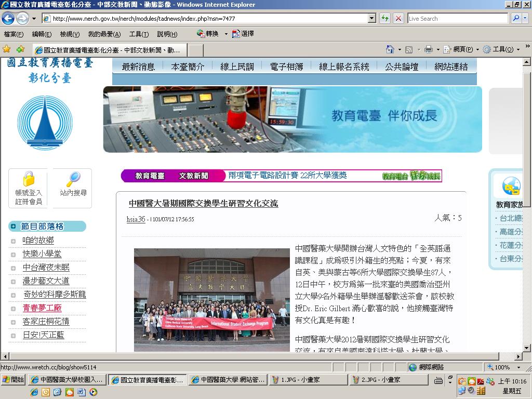The height and width of the screenshot is (399, 532).
Task: Click the vertical scrollbar down arrow
Action: pyautogui.click(x=526, y=348)
